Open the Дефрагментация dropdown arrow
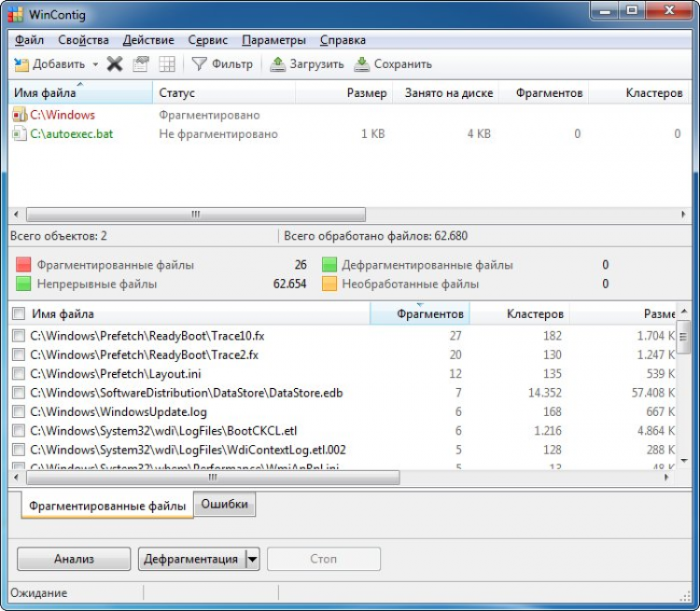 coord(253,559)
